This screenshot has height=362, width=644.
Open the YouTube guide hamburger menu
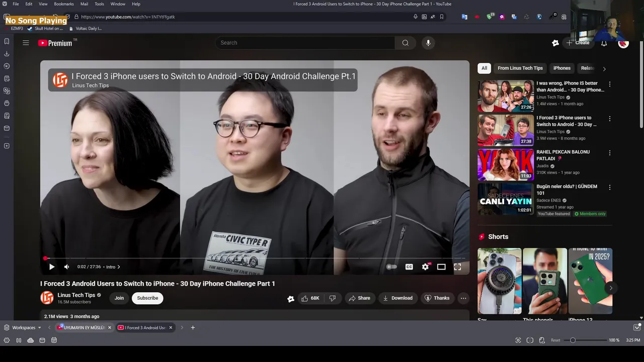[26, 43]
